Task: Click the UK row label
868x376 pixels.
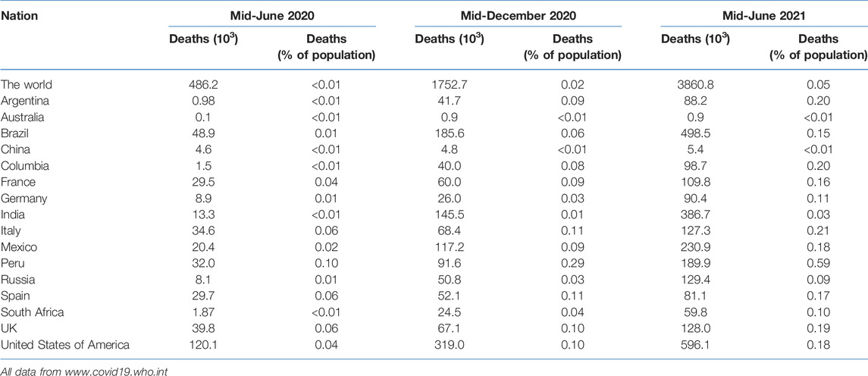Action: pos(8,329)
